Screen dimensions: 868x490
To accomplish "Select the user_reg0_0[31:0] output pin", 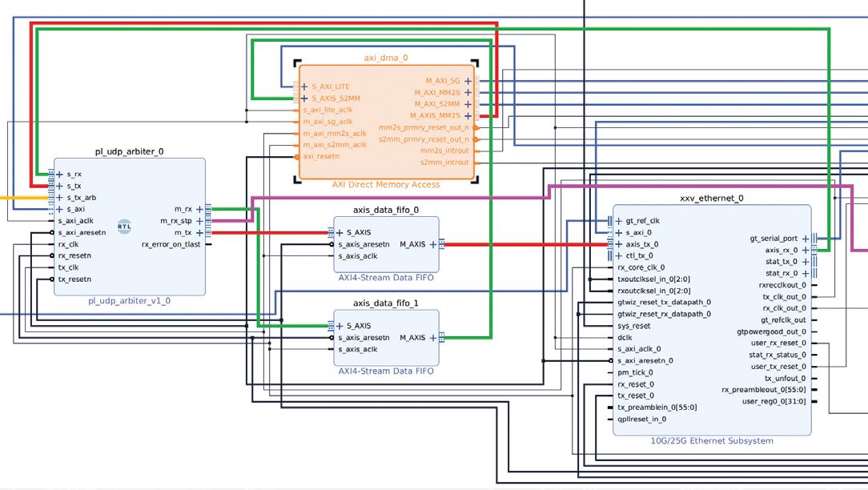I will 774,401.
